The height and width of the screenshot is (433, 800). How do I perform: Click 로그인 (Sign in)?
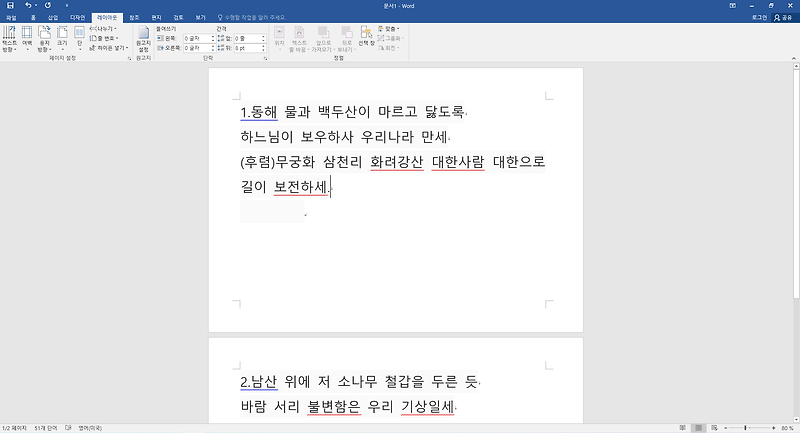[x=759, y=17]
